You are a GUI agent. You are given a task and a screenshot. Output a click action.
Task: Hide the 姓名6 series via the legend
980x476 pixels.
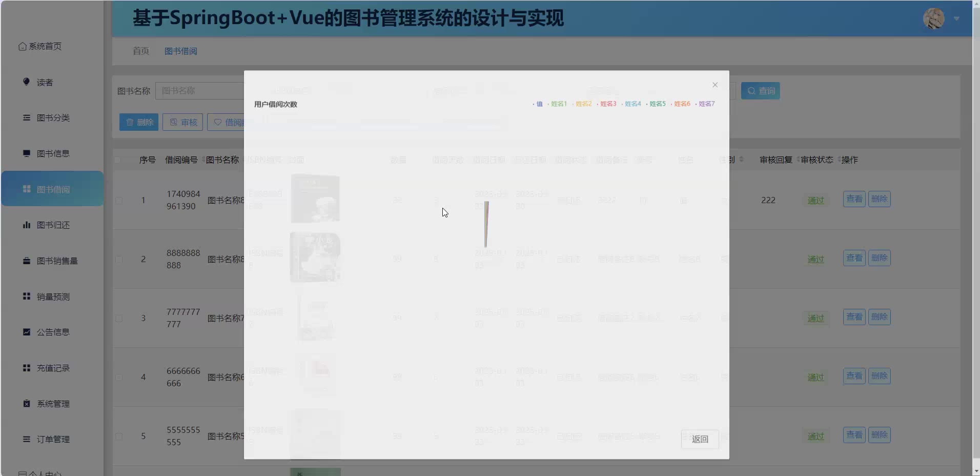point(681,104)
